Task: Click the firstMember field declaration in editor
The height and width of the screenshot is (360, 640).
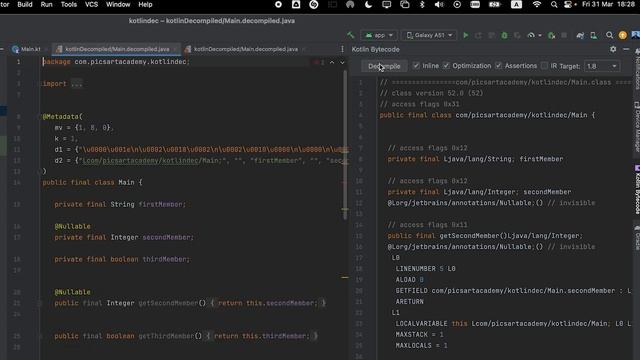Action: [120, 204]
